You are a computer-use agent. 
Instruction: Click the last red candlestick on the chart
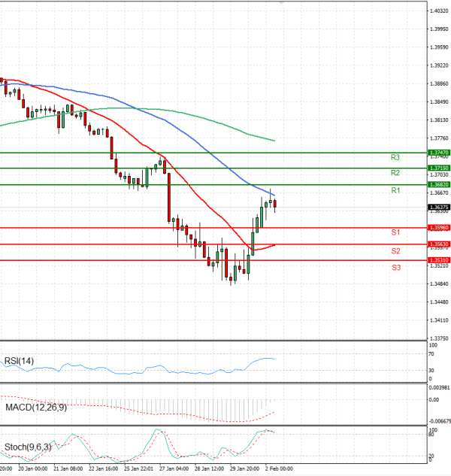tap(275, 204)
